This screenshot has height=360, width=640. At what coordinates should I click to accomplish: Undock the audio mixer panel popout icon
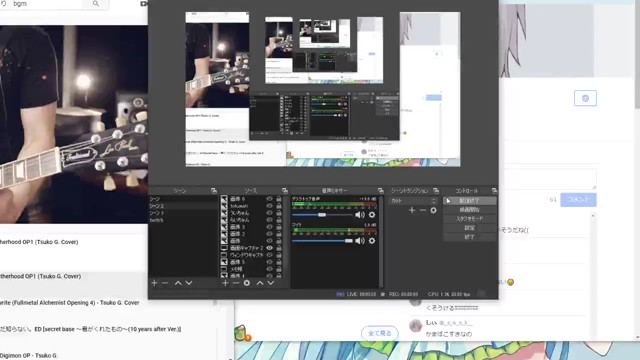(x=380, y=191)
